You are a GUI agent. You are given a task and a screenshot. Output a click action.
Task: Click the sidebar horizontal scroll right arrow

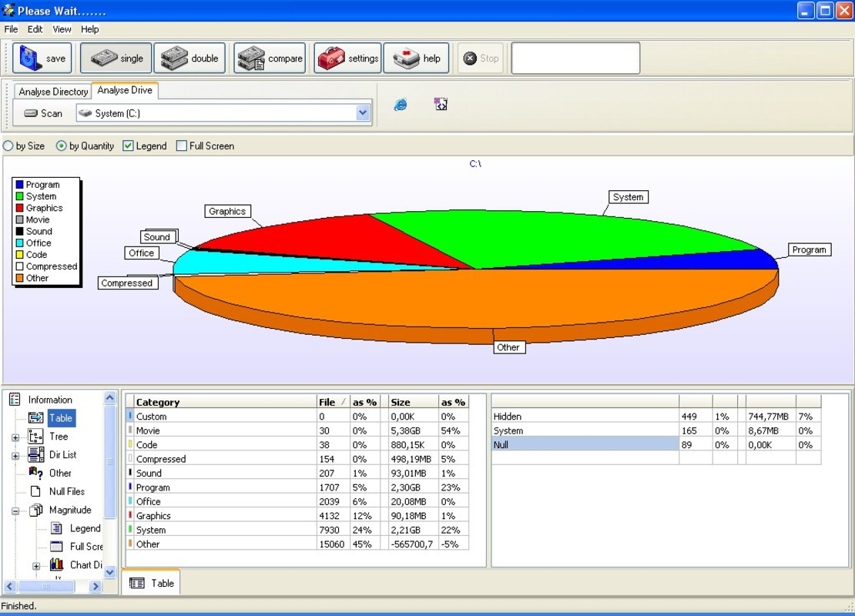pos(96,587)
